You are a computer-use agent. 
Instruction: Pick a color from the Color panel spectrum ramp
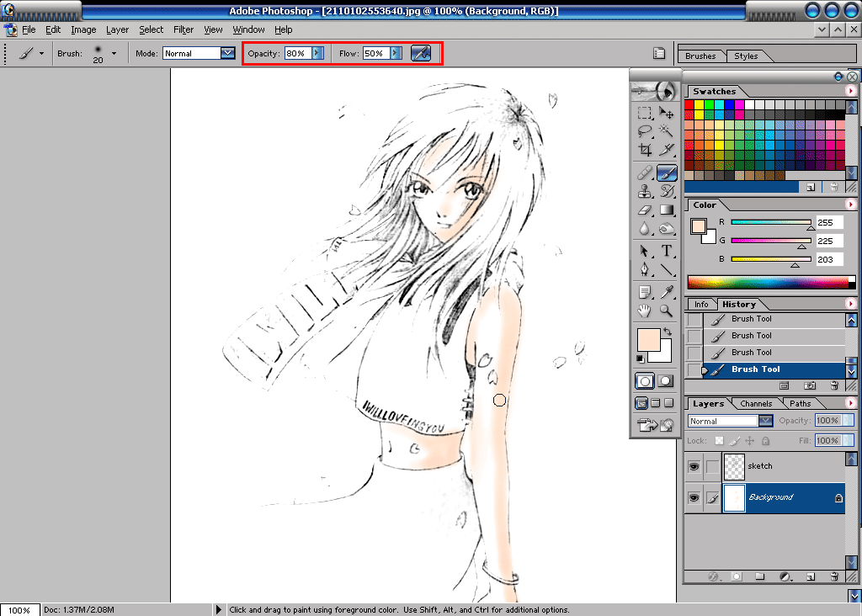click(x=771, y=282)
